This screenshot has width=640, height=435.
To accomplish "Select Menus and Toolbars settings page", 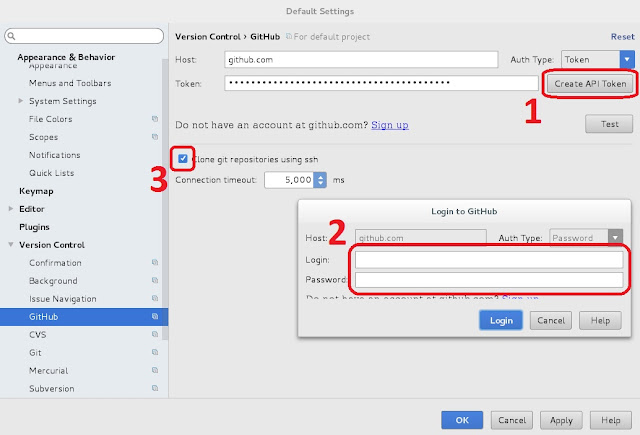I will 70,83.
